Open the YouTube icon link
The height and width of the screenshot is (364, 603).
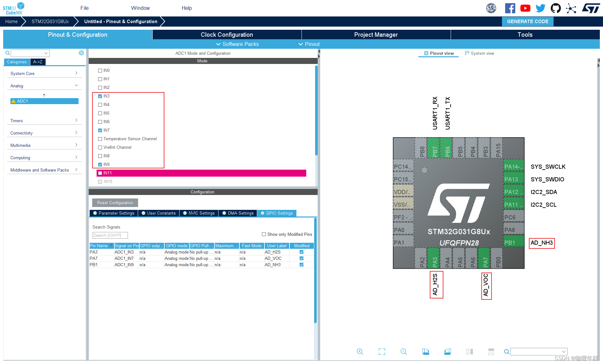[x=525, y=8]
